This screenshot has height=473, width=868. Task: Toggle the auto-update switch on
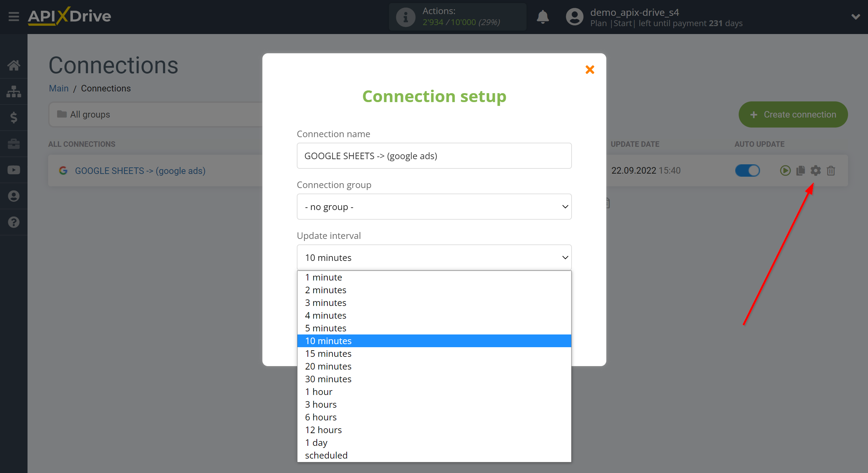(749, 170)
